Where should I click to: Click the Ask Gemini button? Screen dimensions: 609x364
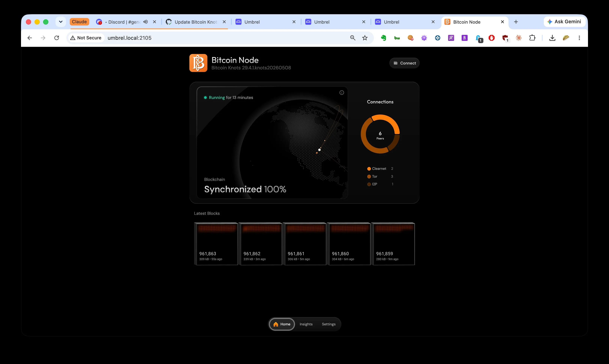[564, 22]
